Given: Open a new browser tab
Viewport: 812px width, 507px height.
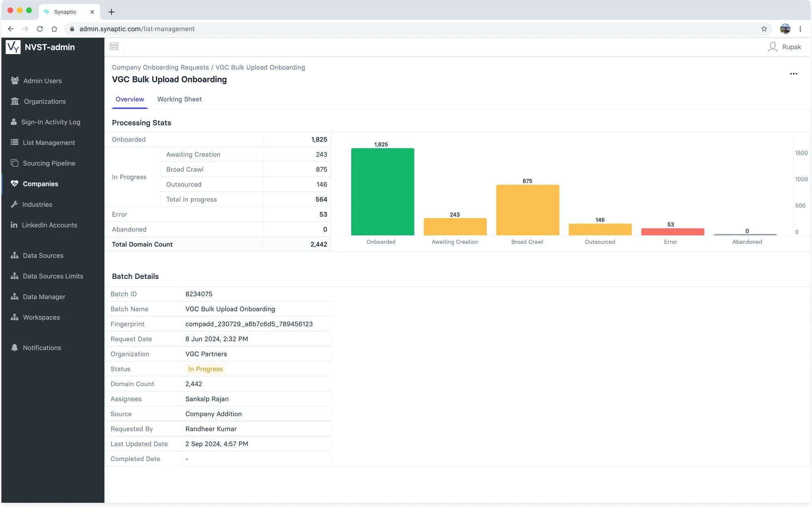Looking at the screenshot, I should point(111,12).
